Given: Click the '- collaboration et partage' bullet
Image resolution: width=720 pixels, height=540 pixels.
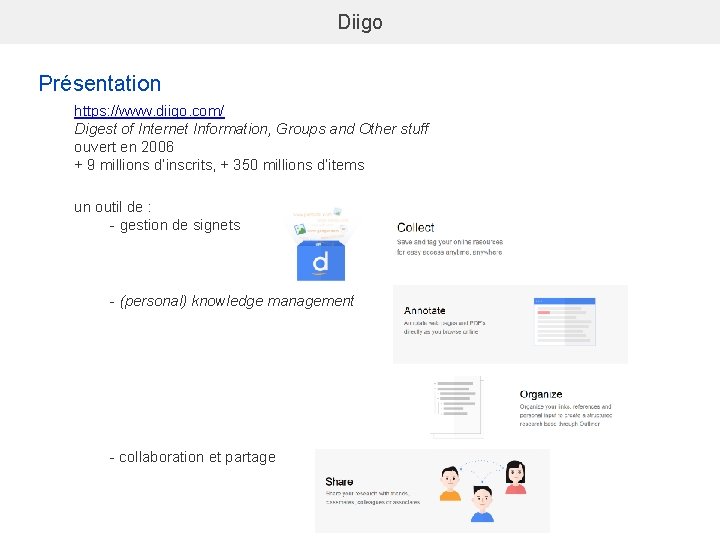Looking at the screenshot, I should tap(193, 457).
